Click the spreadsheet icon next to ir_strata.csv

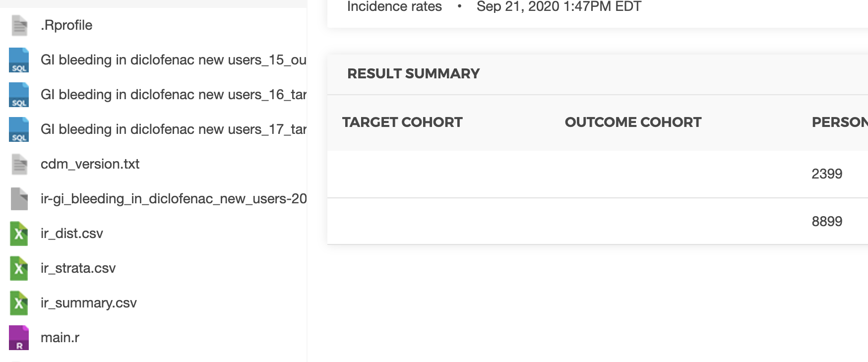[x=18, y=268]
